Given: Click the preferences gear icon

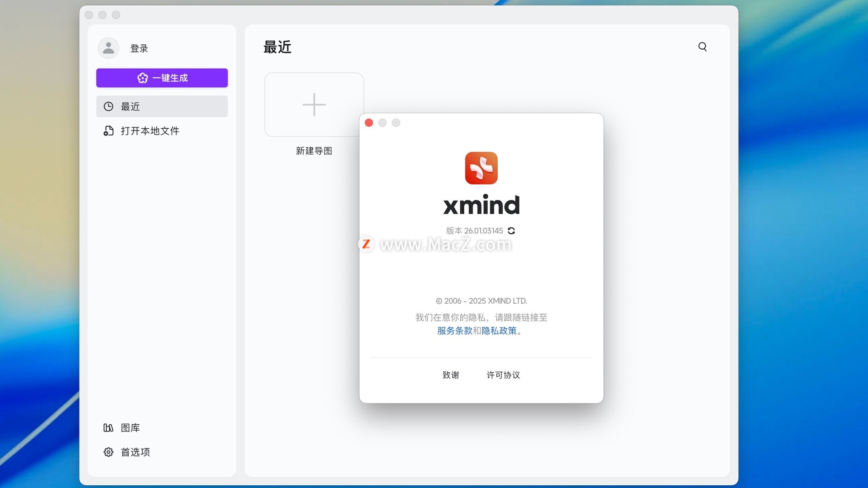Looking at the screenshot, I should (108, 452).
